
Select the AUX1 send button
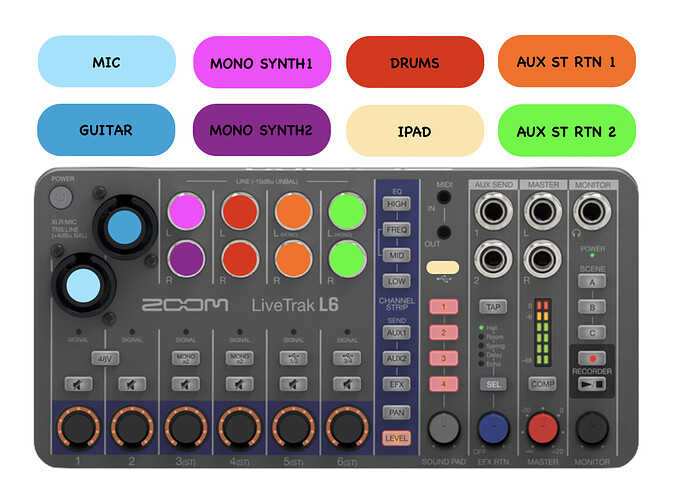pos(398,332)
